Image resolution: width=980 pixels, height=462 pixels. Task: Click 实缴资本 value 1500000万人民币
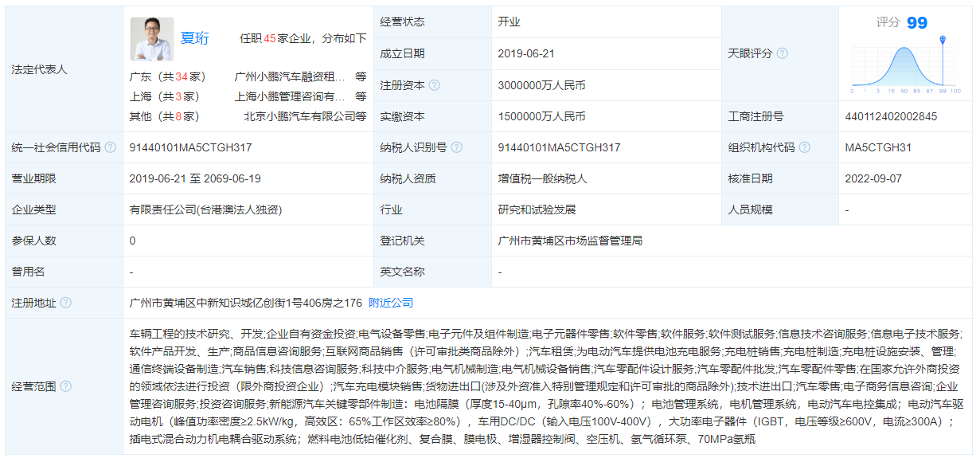point(541,116)
